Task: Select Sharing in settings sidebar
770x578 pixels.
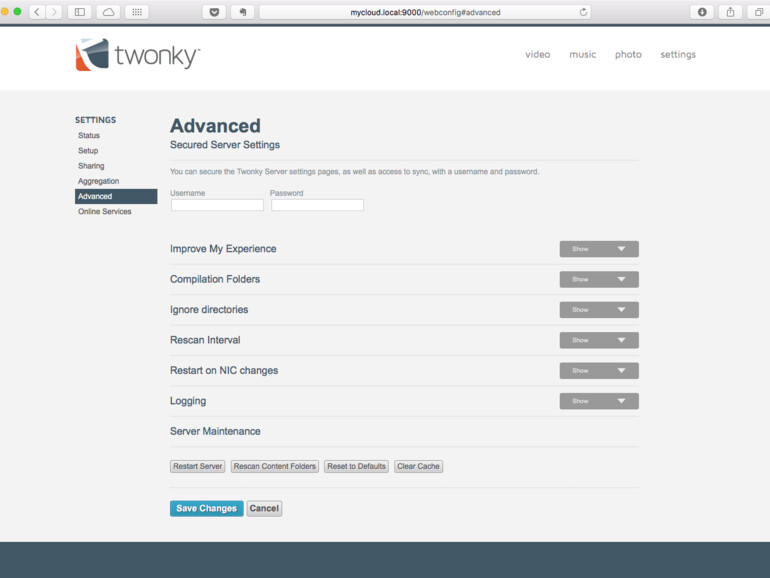Action: pyautogui.click(x=91, y=165)
